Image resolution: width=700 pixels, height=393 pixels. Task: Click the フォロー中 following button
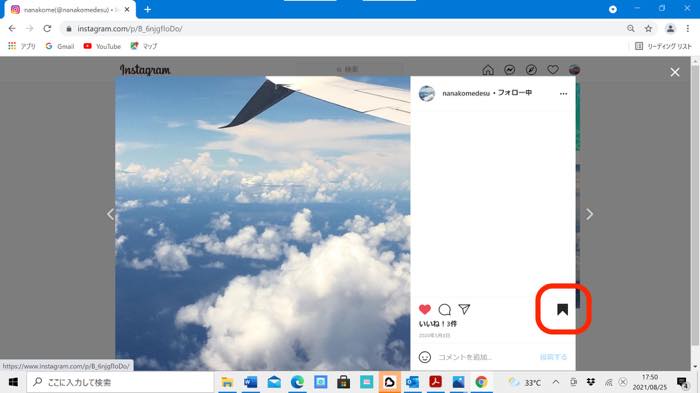(x=514, y=93)
